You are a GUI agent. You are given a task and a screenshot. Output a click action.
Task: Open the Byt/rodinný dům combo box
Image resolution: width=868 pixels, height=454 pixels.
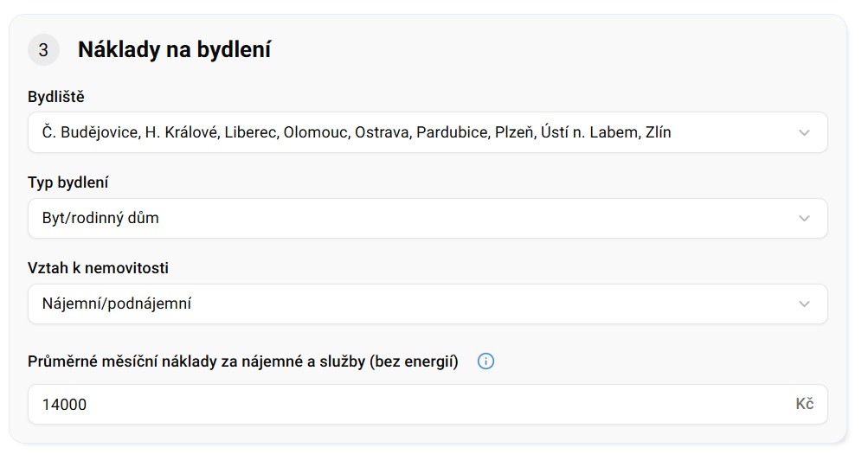(415, 219)
